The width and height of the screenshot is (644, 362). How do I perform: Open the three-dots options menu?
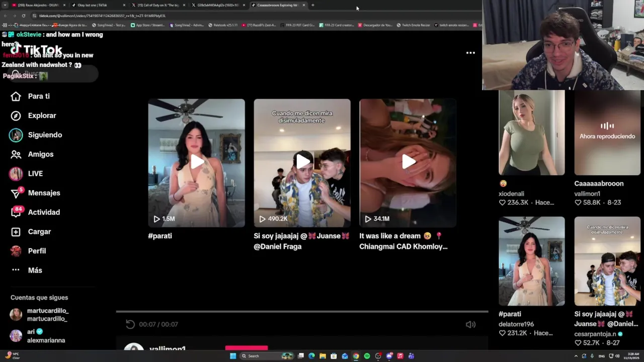click(x=470, y=53)
